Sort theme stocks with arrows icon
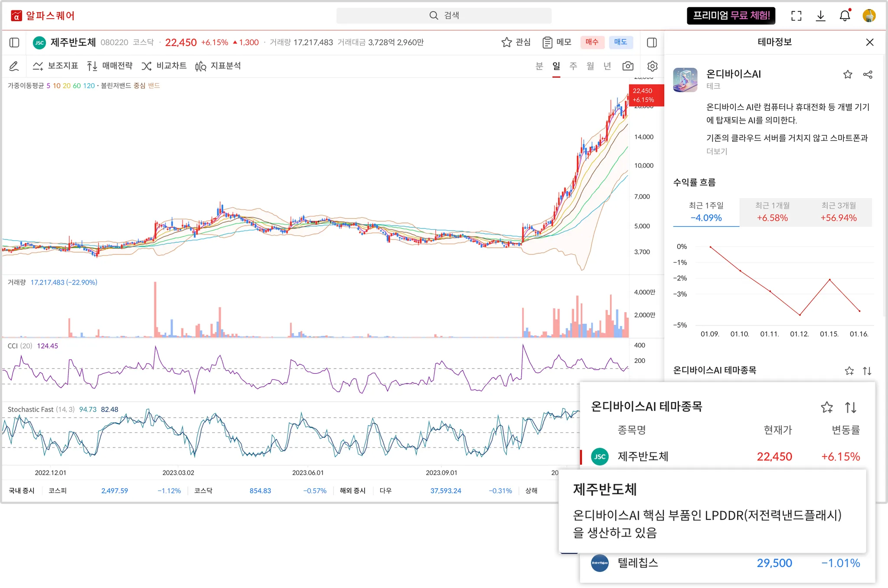888x588 pixels. (x=867, y=371)
